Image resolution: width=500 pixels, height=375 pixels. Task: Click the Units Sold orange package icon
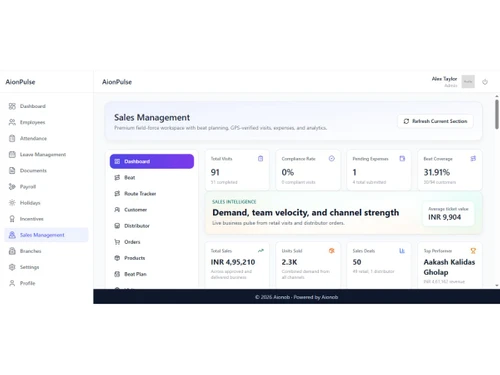[x=331, y=251]
